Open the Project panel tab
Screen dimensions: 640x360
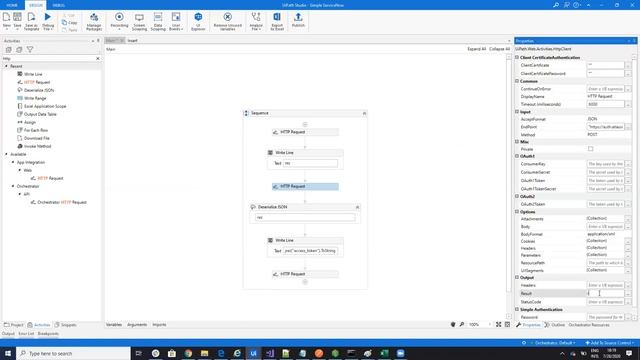pyautogui.click(x=13, y=325)
